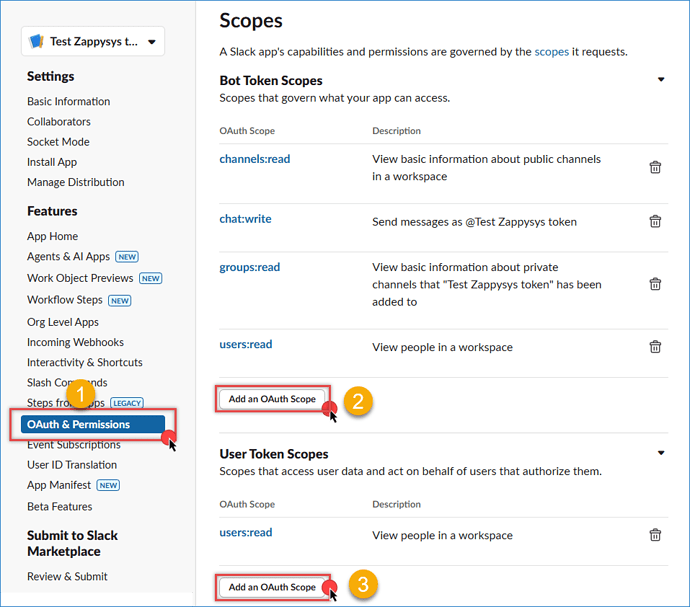This screenshot has width=690, height=607.
Task: Open the Collaborators page
Action: point(59,121)
